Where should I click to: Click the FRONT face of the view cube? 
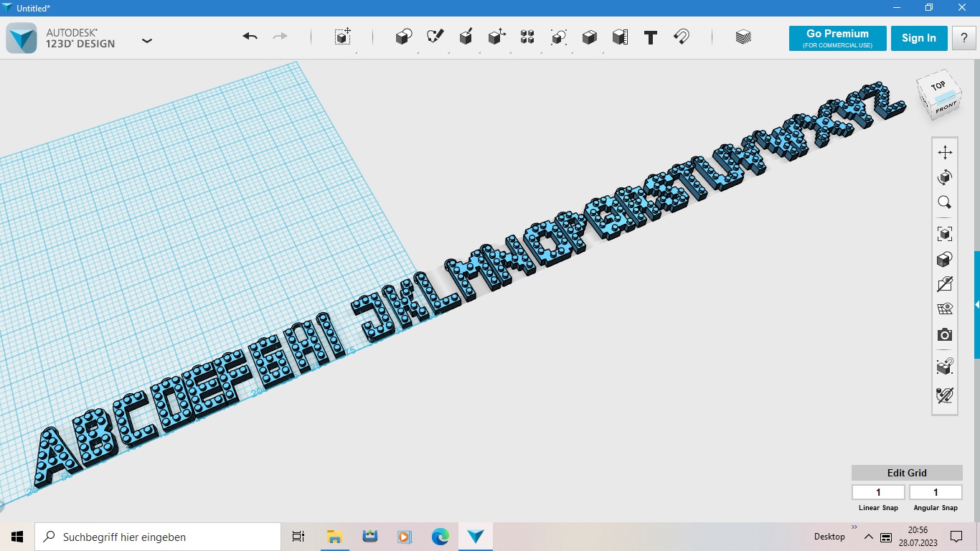click(x=946, y=108)
